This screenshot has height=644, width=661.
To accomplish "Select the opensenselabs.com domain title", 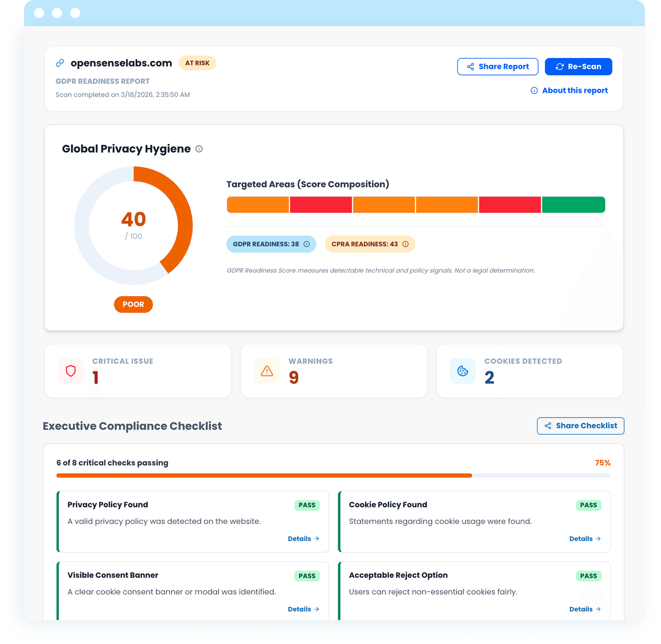I will point(121,63).
